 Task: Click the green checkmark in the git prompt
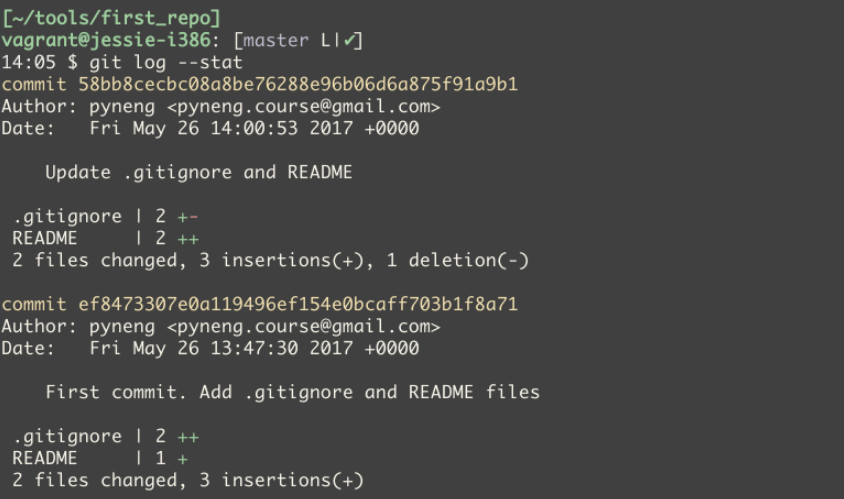click(350, 40)
